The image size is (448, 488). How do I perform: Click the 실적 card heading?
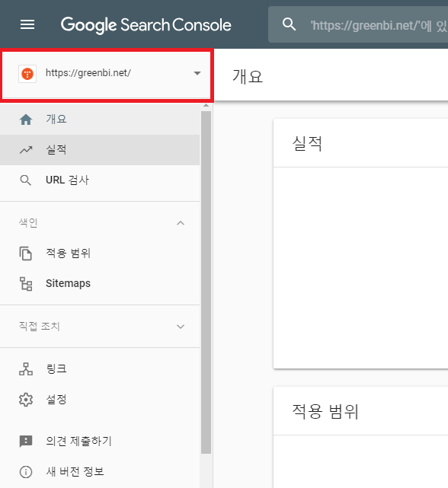pyautogui.click(x=307, y=143)
